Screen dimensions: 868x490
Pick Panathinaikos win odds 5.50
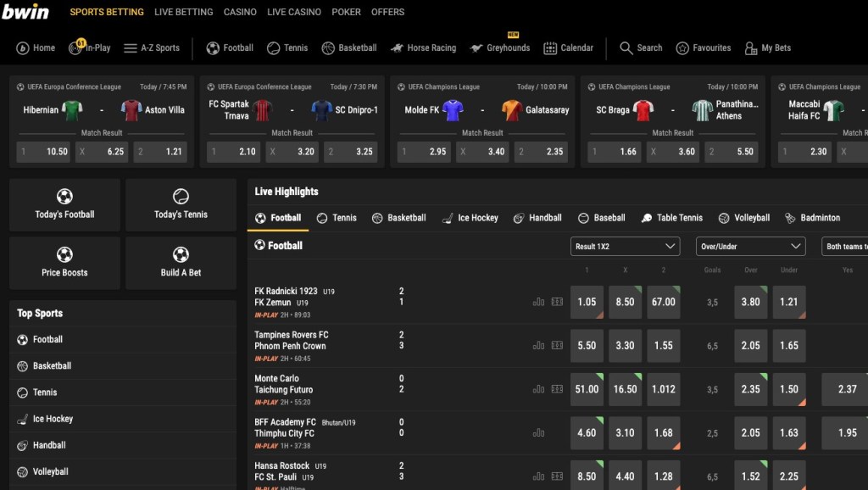[732, 152]
